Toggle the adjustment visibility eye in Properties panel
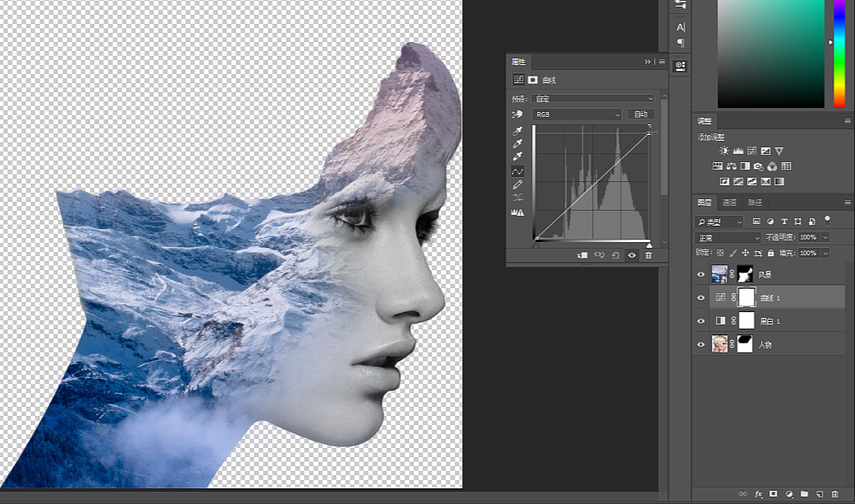Image resolution: width=855 pixels, height=504 pixels. pyautogui.click(x=632, y=255)
